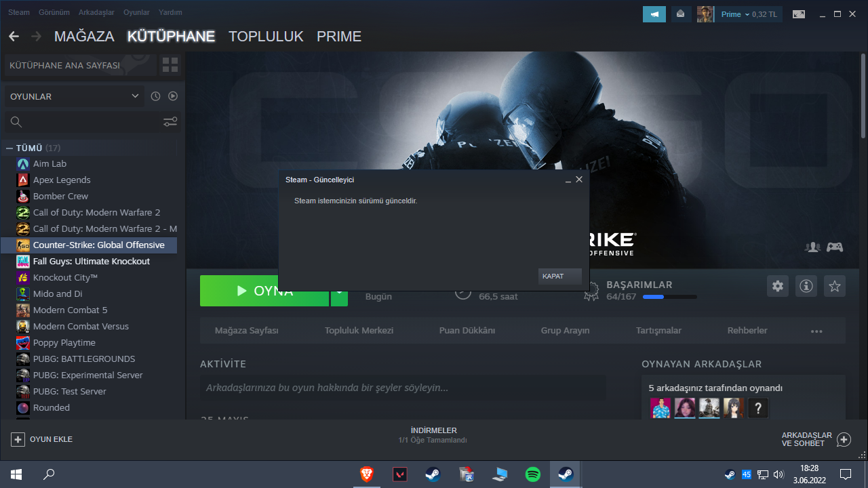Click the Windows Start button

[x=16, y=474]
